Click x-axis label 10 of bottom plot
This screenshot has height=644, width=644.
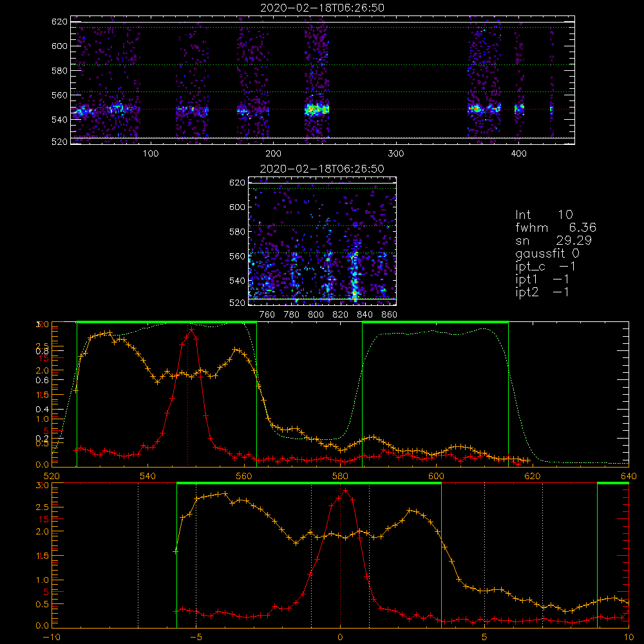(x=629, y=638)
